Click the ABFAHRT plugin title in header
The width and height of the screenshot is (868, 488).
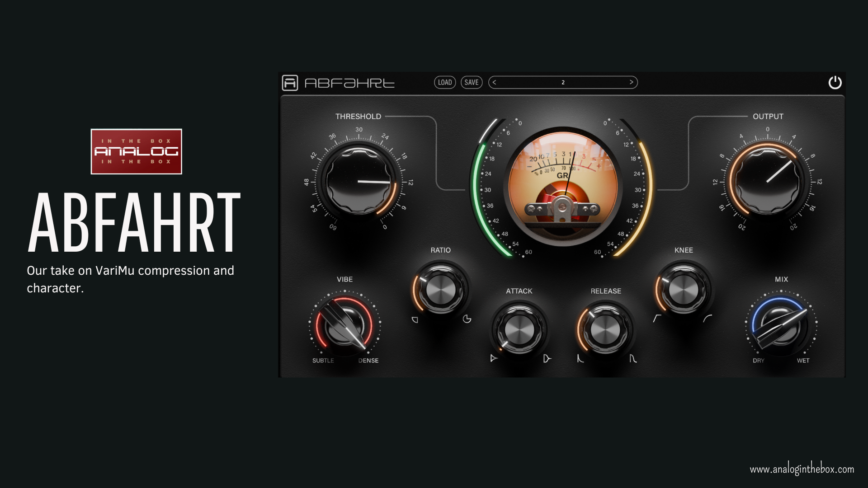(x=349, y=83)
